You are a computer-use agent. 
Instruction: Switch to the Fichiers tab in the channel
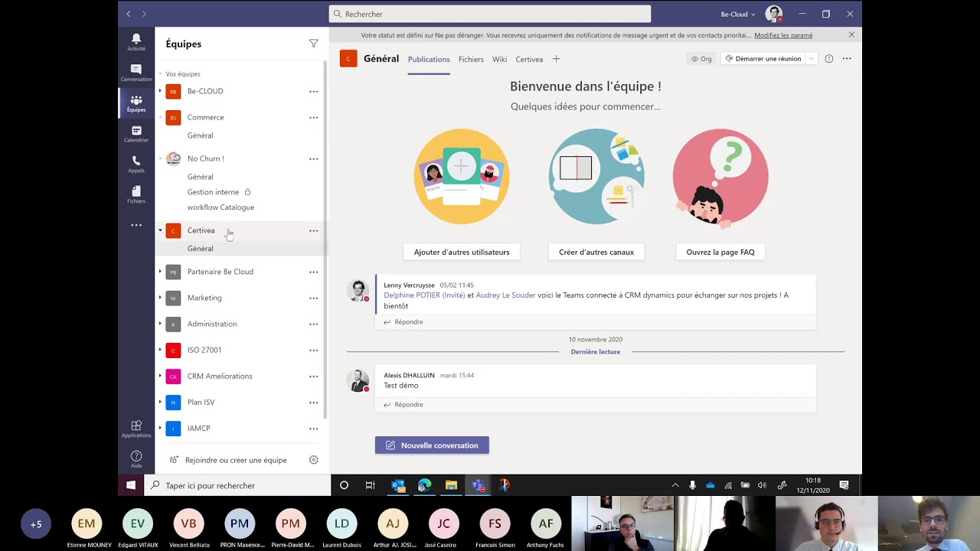point(471,59)
